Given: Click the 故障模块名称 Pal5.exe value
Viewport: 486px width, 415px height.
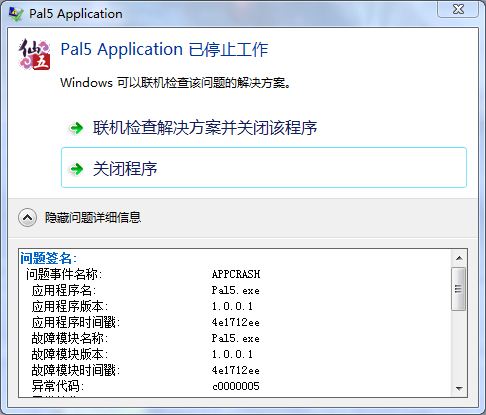Looking at the screenshot, I should [x=235, y=338].
